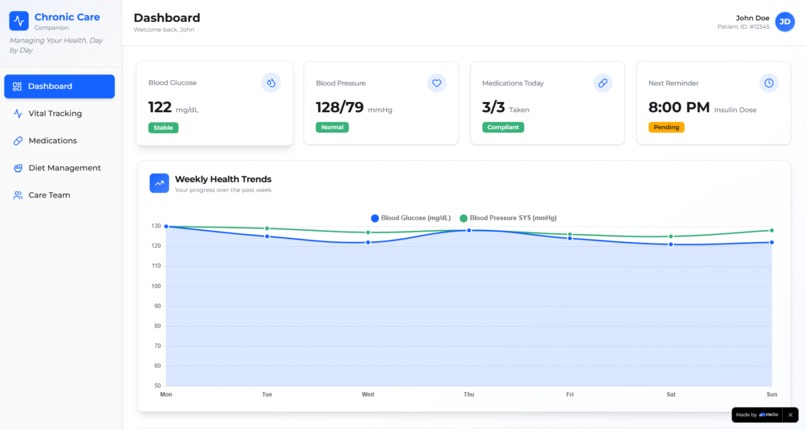Viewport: 806px width, 430px height.
Task: Toggle Blood Glucose (mg/dL) legend series
Action: click(411, 218)
